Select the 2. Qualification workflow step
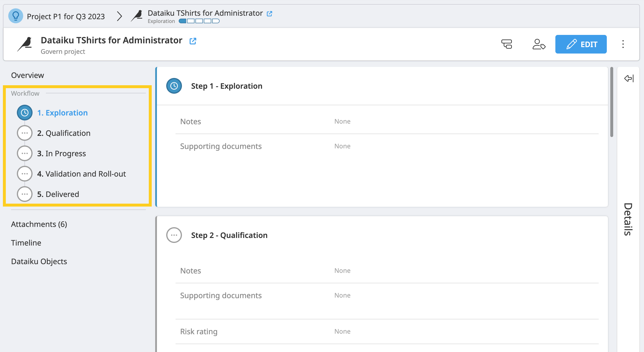The image size is (644, 352). [x=64, y=133]
